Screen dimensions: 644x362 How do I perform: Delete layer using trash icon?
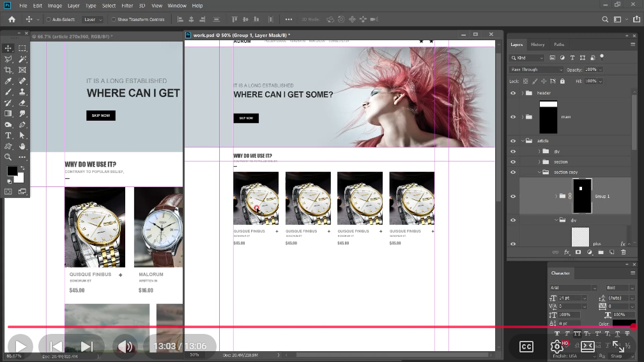click(x=623, y=252)
